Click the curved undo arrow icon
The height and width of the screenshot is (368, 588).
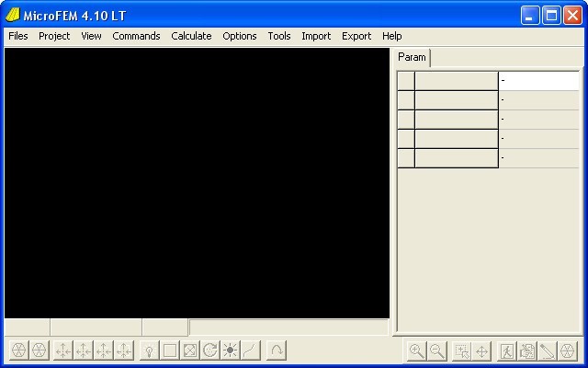pyautogui.click(x=277, y=351)
